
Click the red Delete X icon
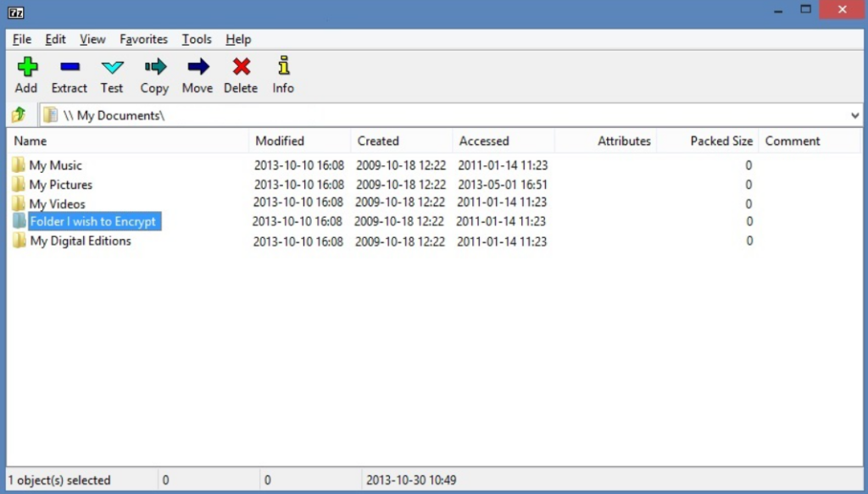(x=242, y=67)
